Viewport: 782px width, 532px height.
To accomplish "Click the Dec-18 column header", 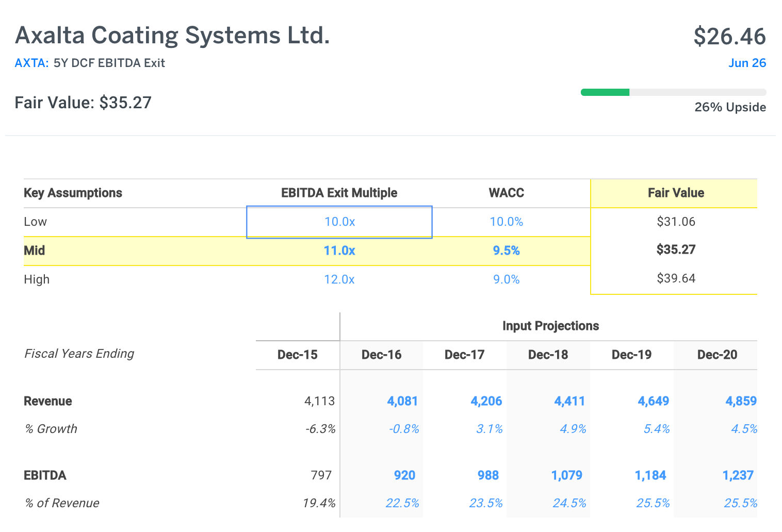I will tap(548, 355).
